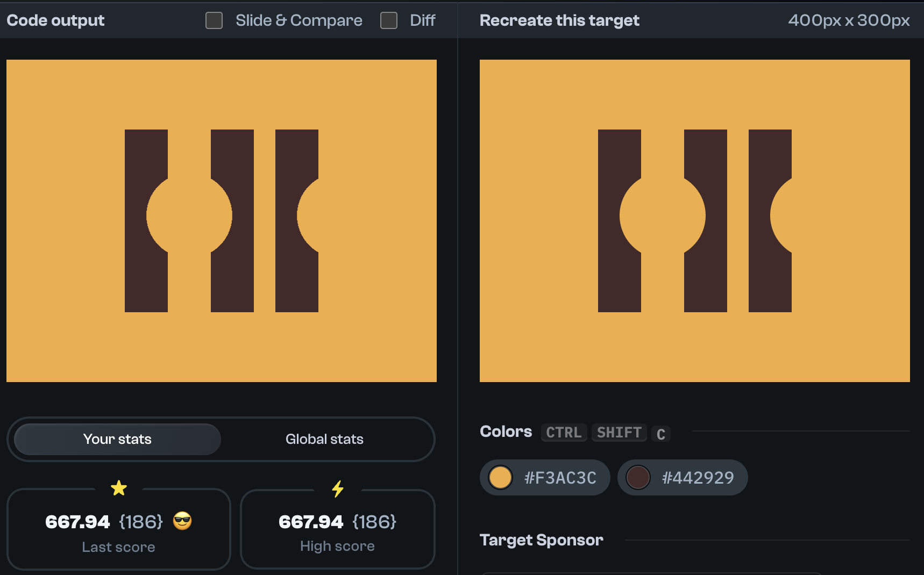Click the Last score label
The height and width of the screenshot is (575, 924).
(118, 547)
